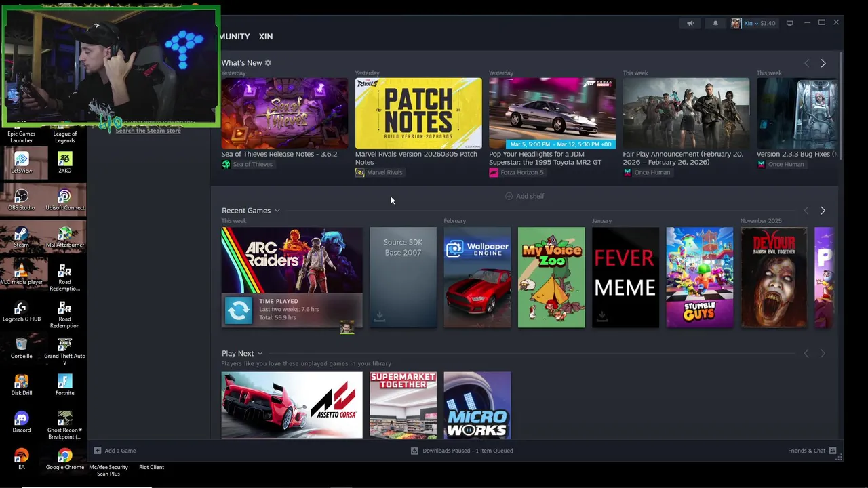Screen dimensions: 868x488
Task: Select MicroWorks tile
Action: 477,405
